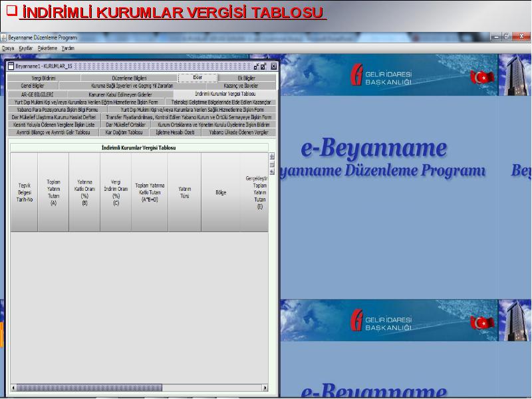Select the Düzenleme Bilgileri tab
Viewport: 532px width, 399px height.
pyautogui.click(x=129, y=78)
